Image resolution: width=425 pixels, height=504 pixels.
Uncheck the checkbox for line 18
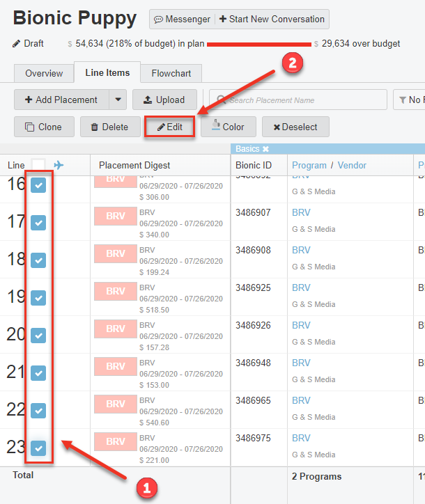tap(38, 260)
